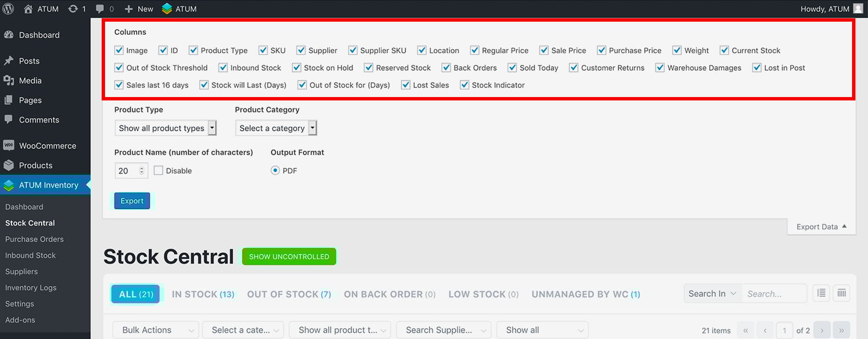Uncheck the Supplier SKU column checkbox
The width and height of the screenshot is (868, 339).
pos(353,50)
